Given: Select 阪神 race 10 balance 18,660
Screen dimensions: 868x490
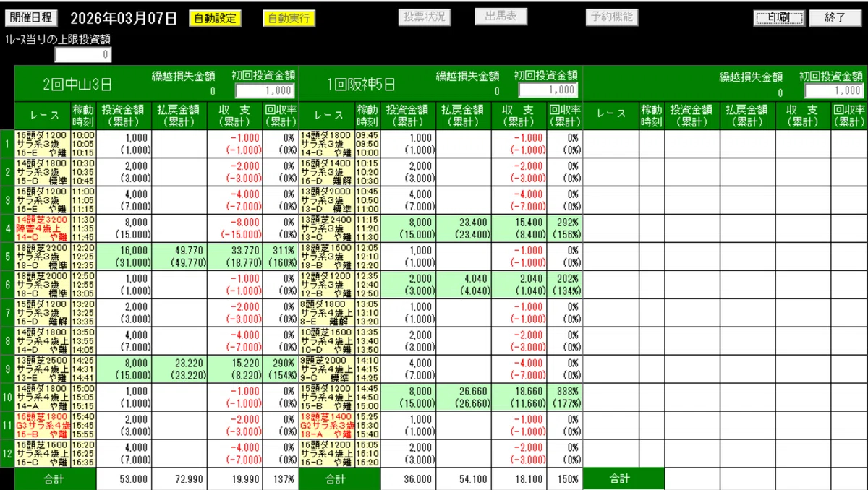Looking at the screenshot, I should 527,391.
